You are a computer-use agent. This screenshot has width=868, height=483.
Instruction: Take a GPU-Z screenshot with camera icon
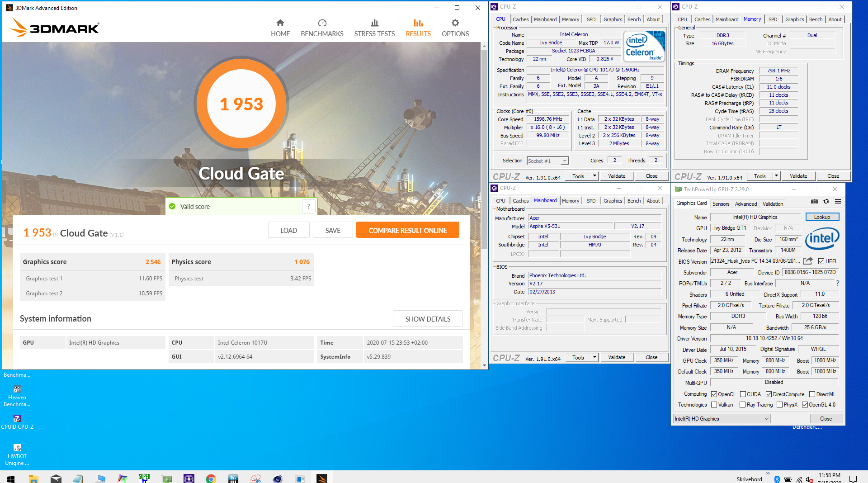click(x=815, y=202)
